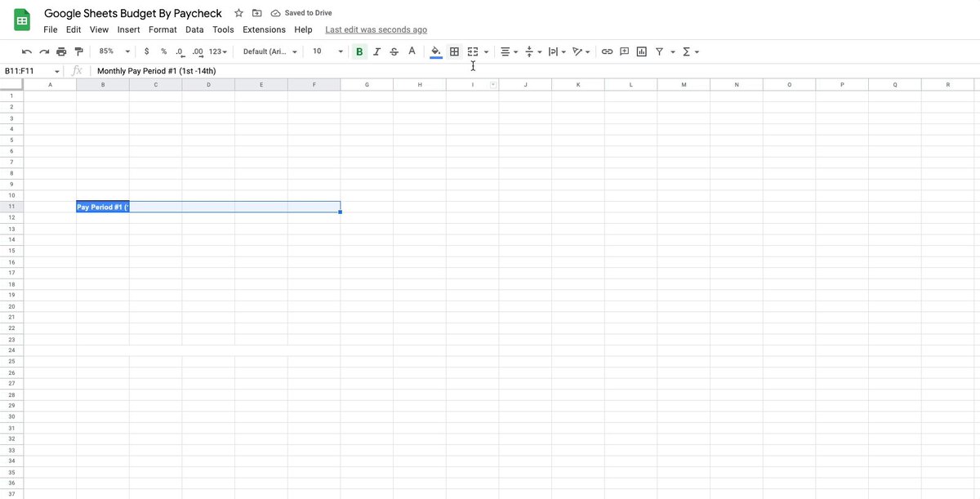Open the File menu

[51, 29]
